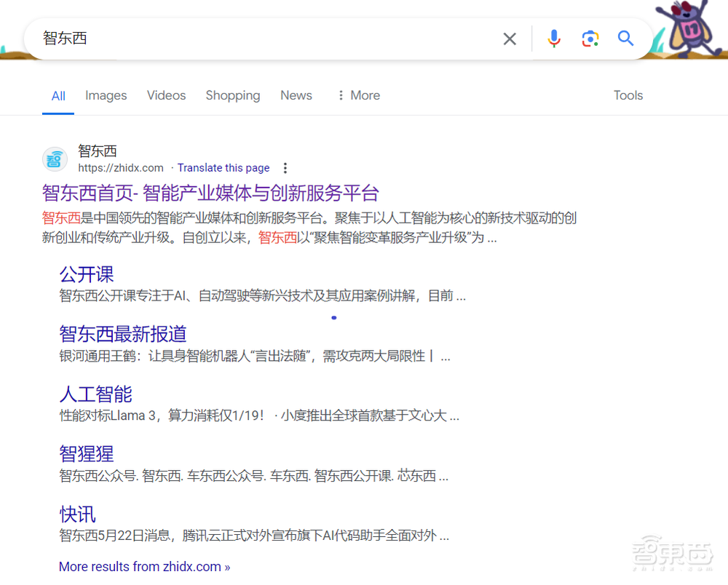Screen dimensions: 728x585
Task: Switch to the Images tab
Action: [x=106, y=95]
